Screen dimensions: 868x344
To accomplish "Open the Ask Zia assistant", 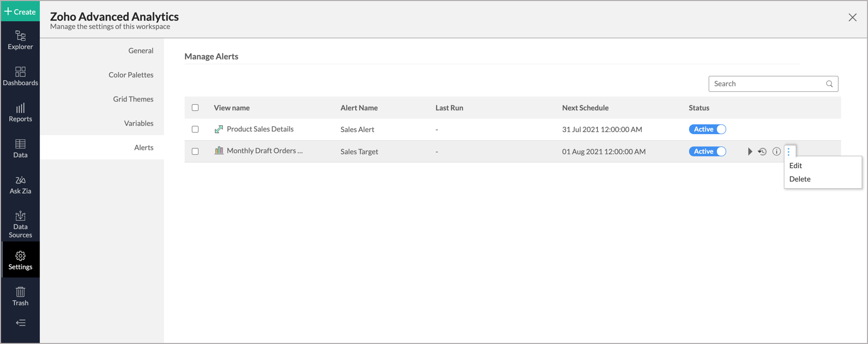I will (x=20, y=184).
